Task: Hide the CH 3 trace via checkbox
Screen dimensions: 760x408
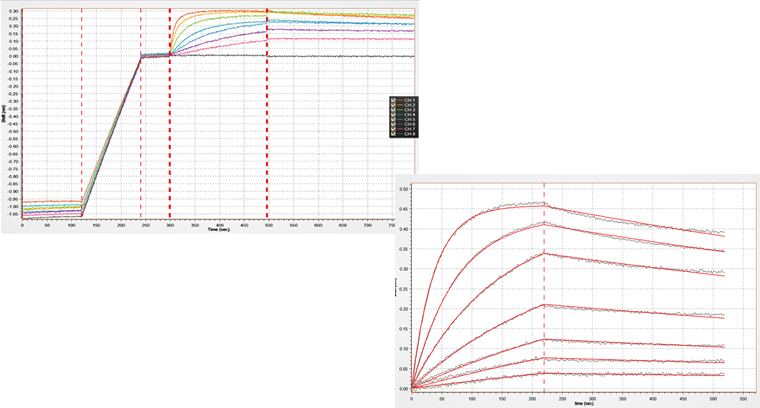Action: 393,110
